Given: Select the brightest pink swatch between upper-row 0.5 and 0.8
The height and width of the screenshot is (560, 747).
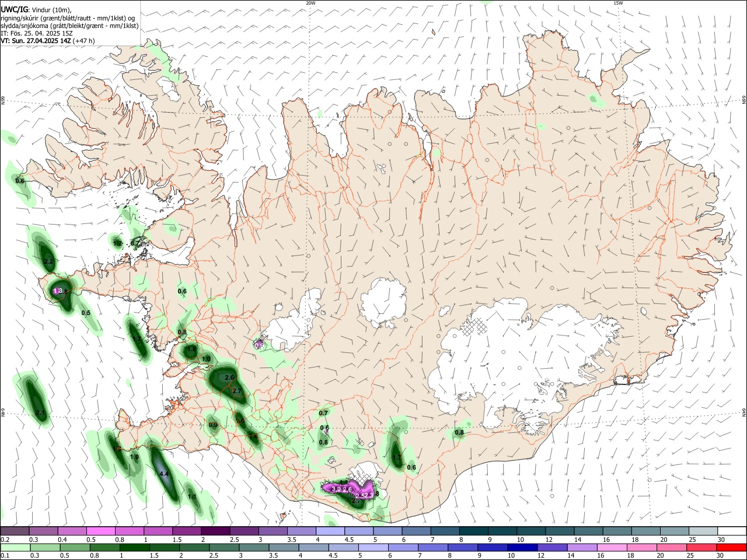Looking at the screenshot, I should coord(100,531).
